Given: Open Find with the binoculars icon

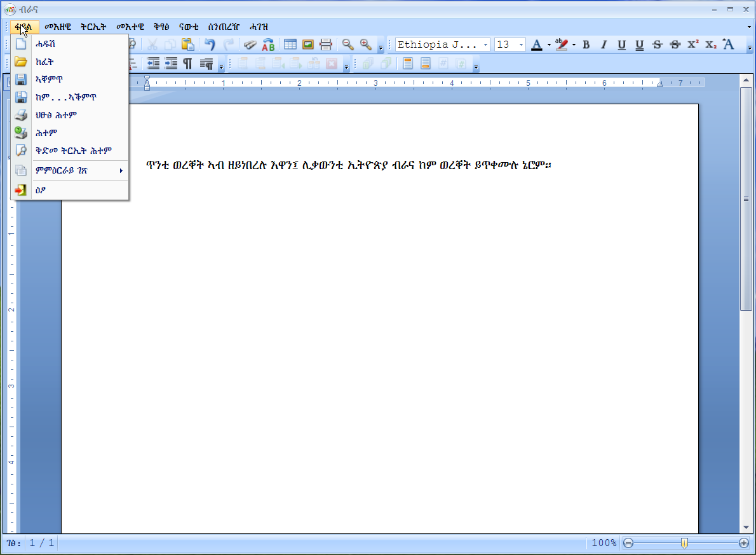Looking at the screenshot, I should (250, 45).
